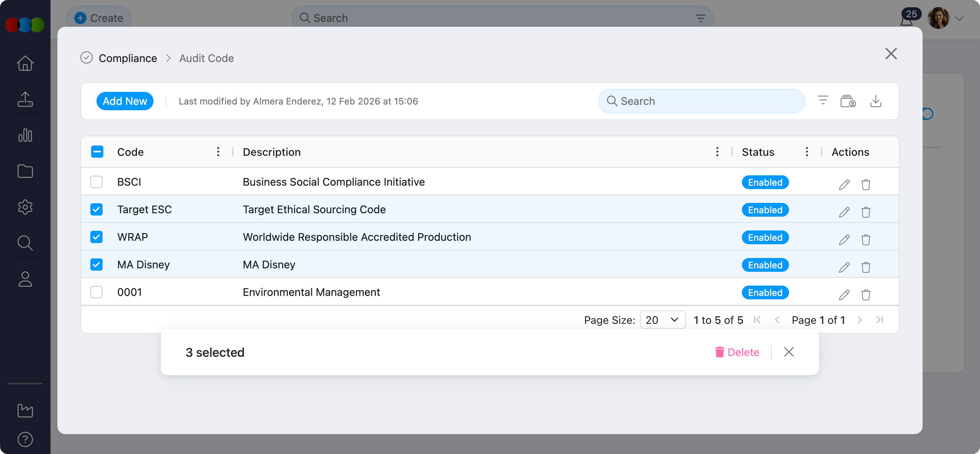The height and width of the screenshot is (454, 980).
Task: Click the select-all header checkbox
Action: coord(97,152)
